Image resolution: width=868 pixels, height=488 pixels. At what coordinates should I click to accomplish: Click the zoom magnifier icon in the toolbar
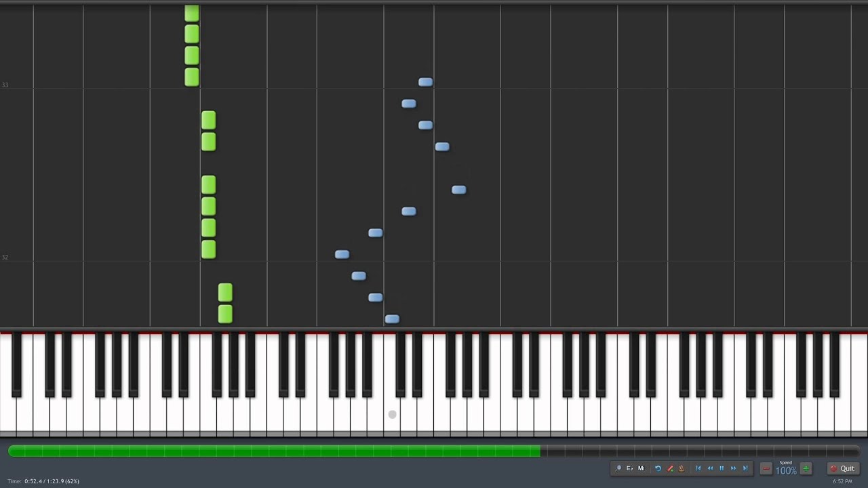(x=618, y=468)
